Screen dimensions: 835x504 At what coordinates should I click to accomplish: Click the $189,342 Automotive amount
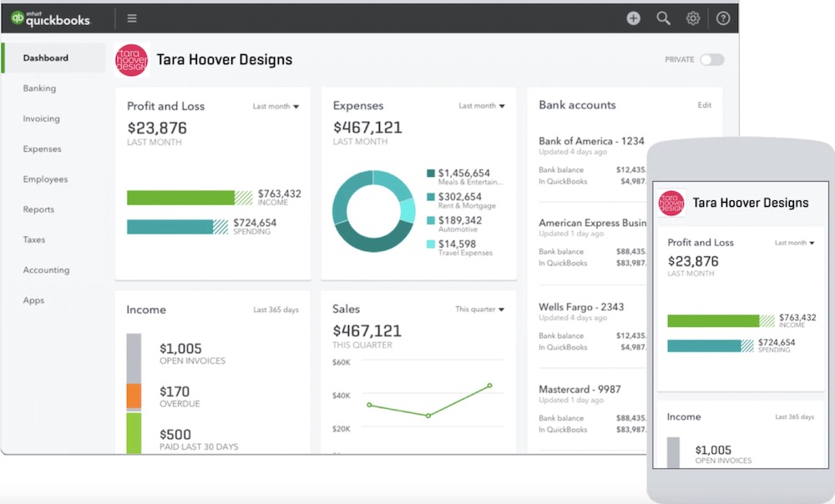tap(459, 220)
